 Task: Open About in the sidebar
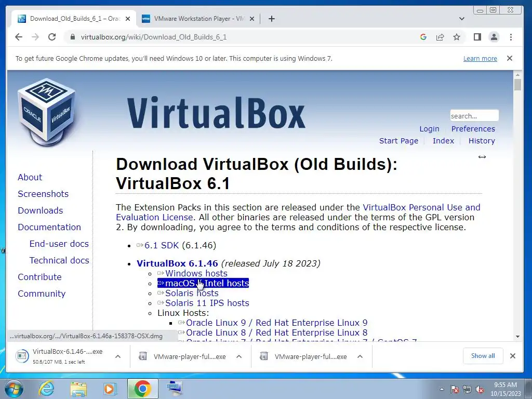click(x=30, y=177)
